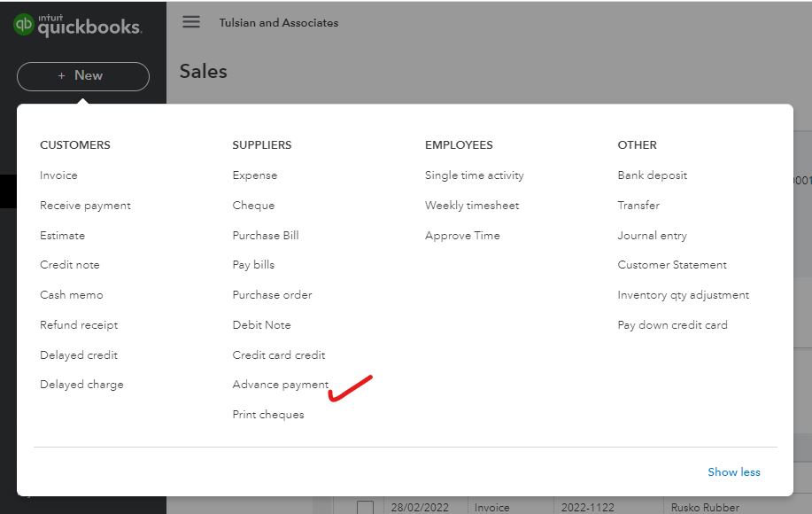Open Purchase Bill entry
This screenshot has width=812, height=514.
pos(266,236)
